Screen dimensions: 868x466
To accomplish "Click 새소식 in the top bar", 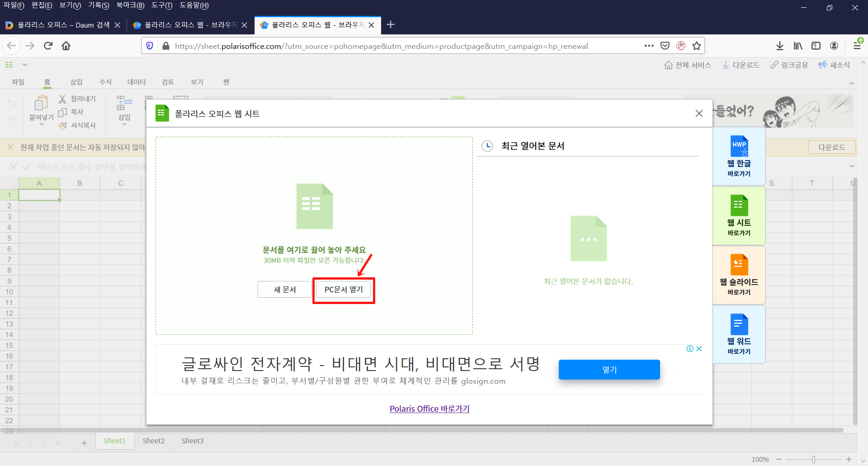I will [834, 65].
